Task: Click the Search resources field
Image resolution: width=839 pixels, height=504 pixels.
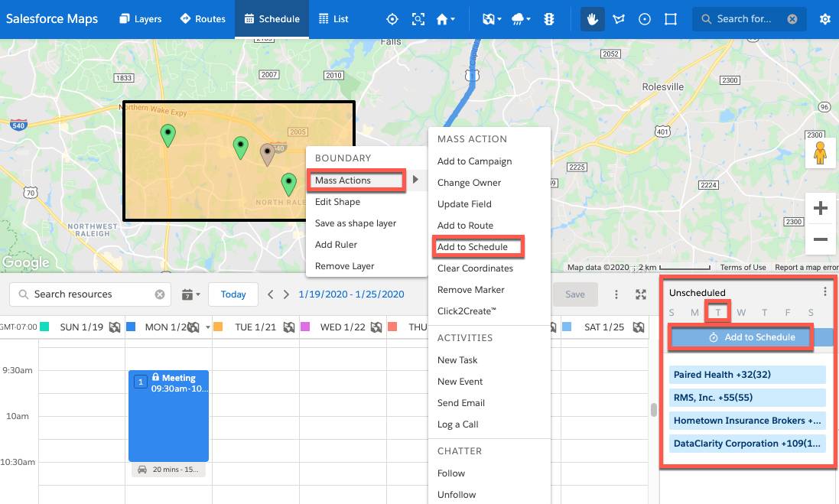Action: [90, 294]
